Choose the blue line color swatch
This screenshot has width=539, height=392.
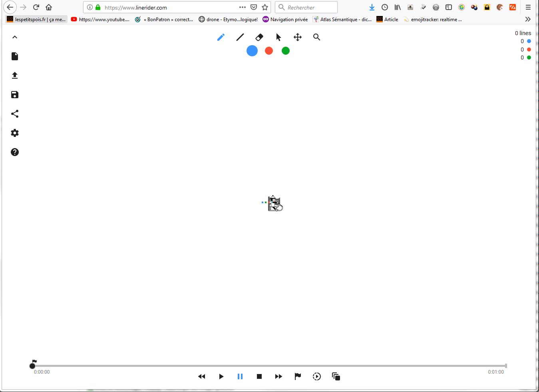pos(252,51)
